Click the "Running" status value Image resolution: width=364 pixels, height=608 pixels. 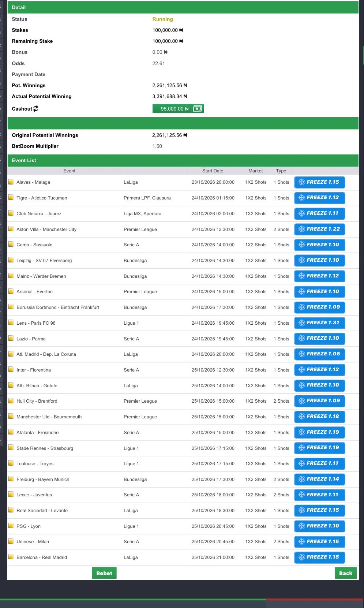(x=163, y=19)
